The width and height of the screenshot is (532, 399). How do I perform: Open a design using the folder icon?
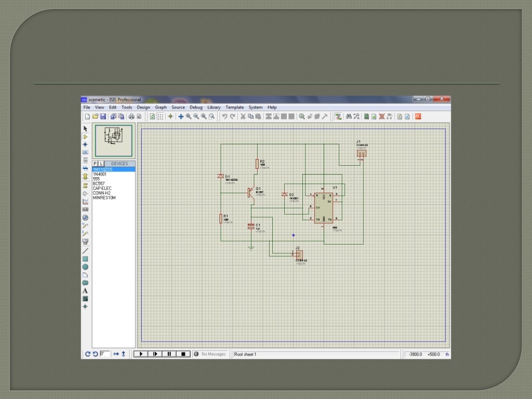click(x=96, y=117)
